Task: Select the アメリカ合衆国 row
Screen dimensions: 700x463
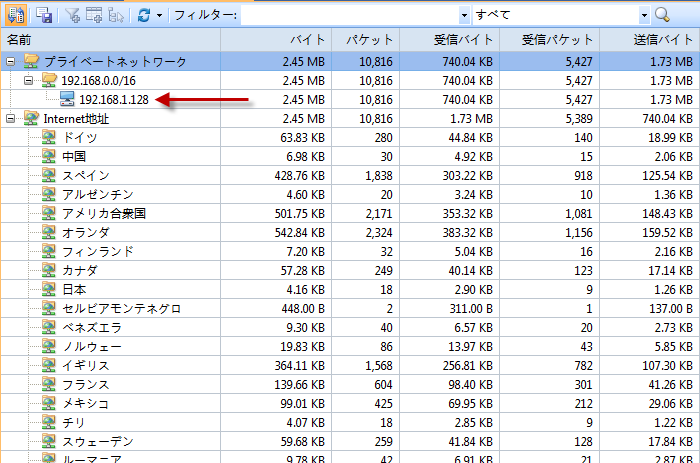Action: click(104, 213)
